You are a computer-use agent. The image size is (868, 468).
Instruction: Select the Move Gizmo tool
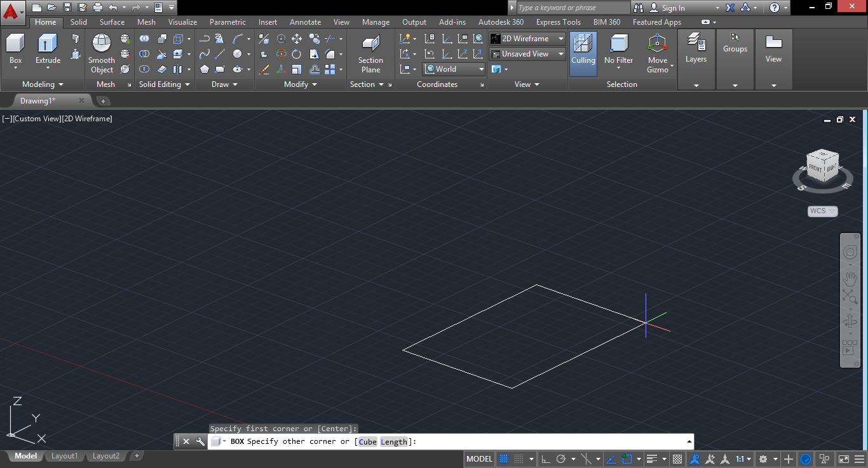point(657,44)
